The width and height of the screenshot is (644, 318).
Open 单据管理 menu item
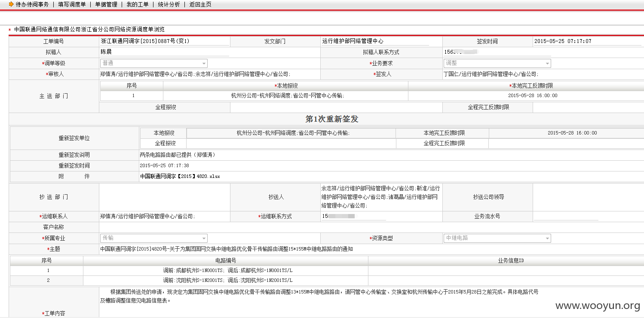pyautogui.click(x=106, y=4)
